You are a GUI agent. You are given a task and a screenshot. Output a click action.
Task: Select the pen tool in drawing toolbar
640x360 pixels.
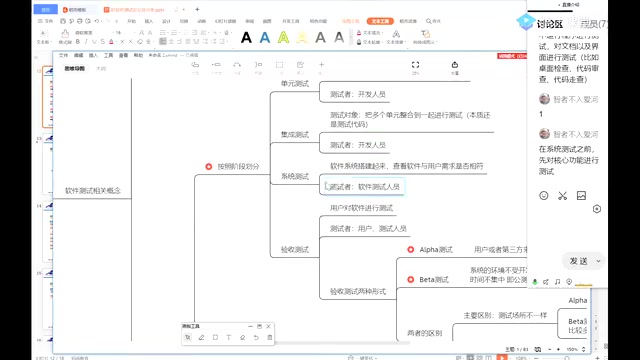tap(201, 338)
